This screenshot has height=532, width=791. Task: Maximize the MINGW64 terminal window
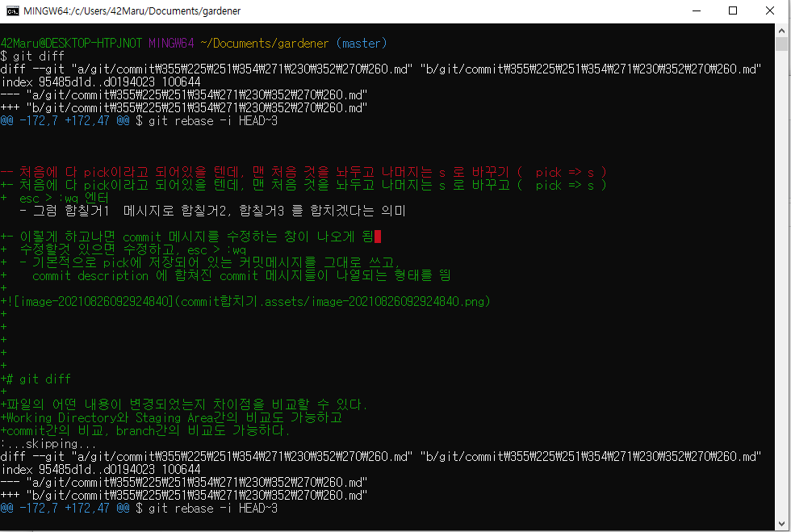tap(733, 10)
